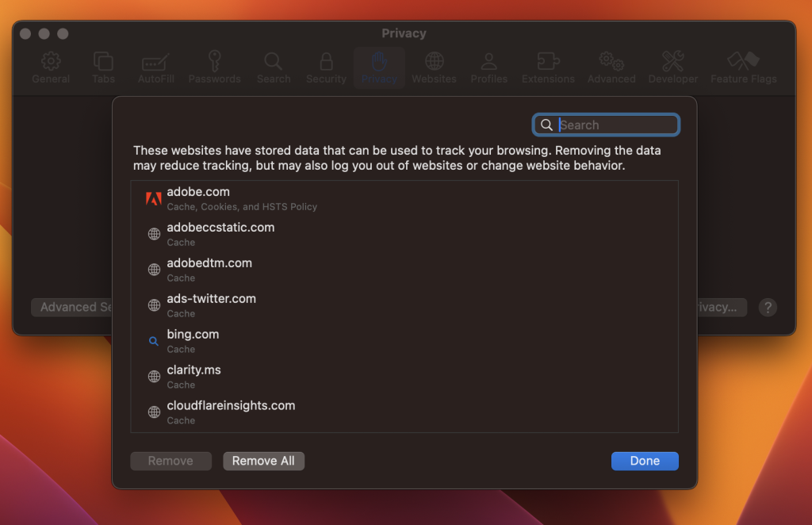The width and height of the screenshot is (812, 525).
Task: Click the Advanced Settings button behind dialog
Action: tap(72, 308)
